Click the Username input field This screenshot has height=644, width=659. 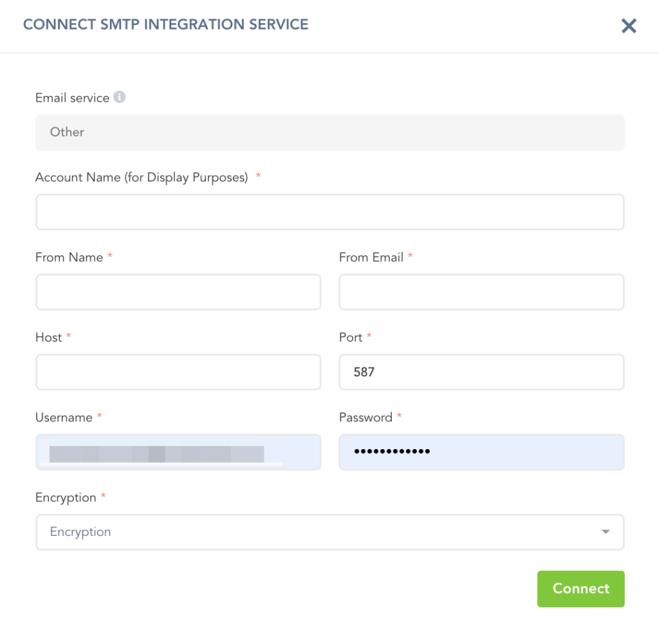click(x=178, y=452)
